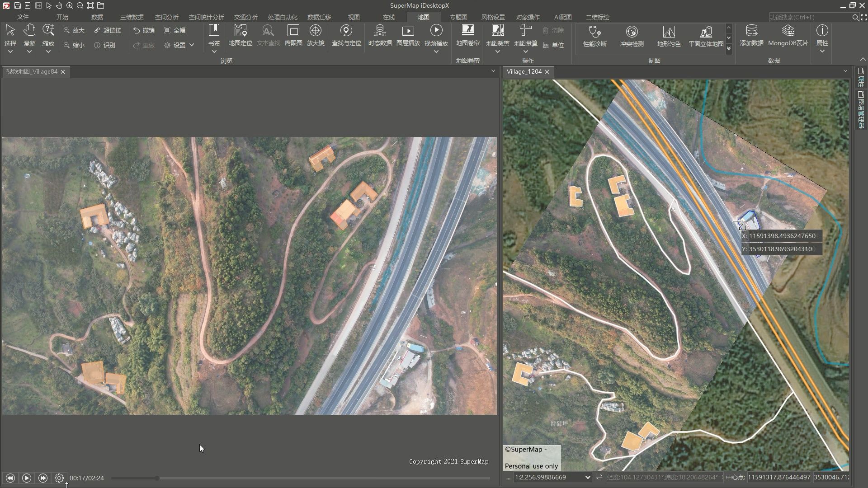Screen dimensions: 868x488
Task: Switch to the 风格设置 ribbon tab
Action: pyautogui.click(x=493, y=17)
